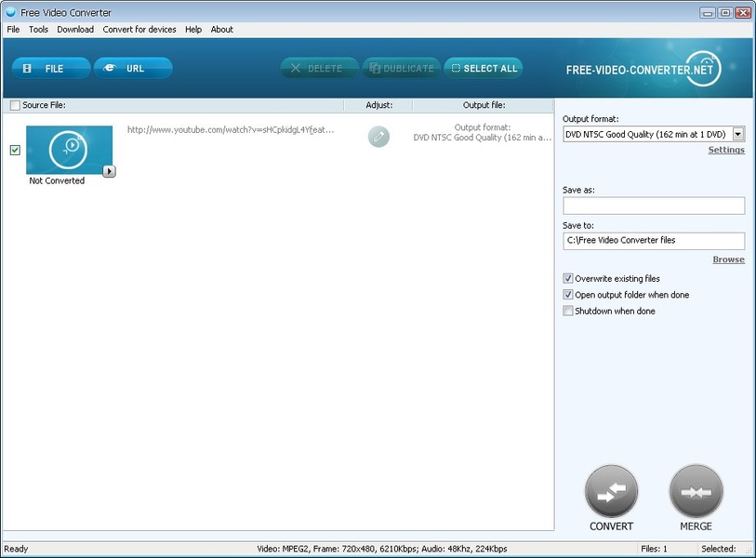
Task: Enable Shutdown when done
Action: pos(568,311)
